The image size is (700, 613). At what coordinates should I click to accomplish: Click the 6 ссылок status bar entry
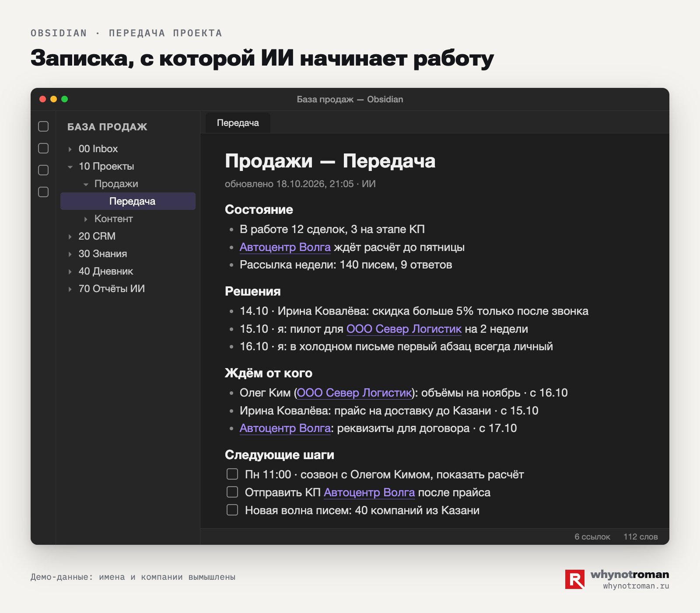click(592, 536)
